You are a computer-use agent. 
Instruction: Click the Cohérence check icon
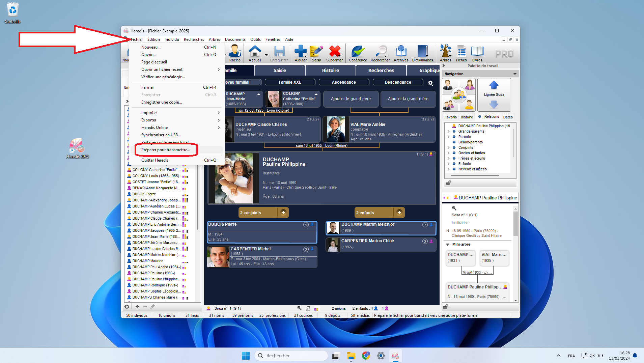click(x=358, y=52)
